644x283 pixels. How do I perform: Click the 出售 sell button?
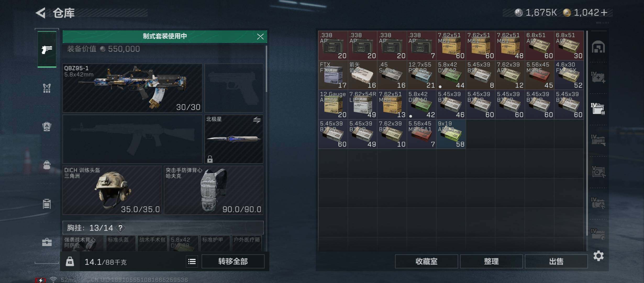pyautogui.click(x=556, y=262)
